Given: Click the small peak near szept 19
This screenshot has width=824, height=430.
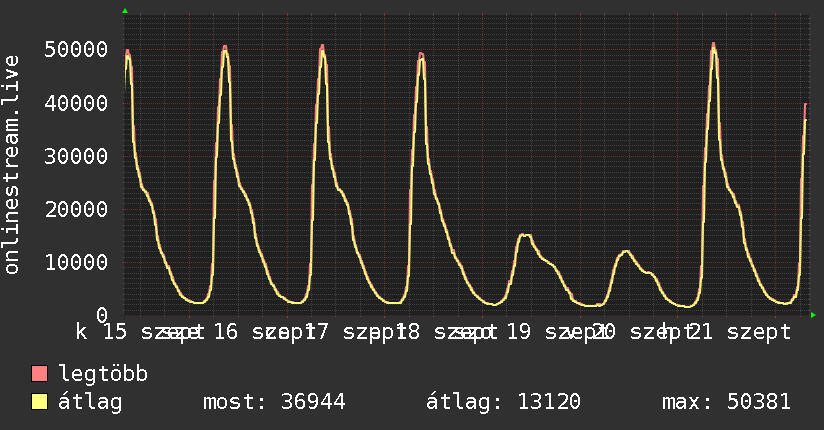Looking at the screenshot, I should 525,235.
